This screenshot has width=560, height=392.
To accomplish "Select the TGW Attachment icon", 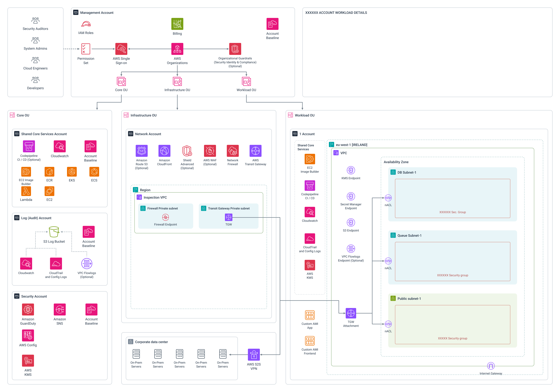I will (351, 313).
